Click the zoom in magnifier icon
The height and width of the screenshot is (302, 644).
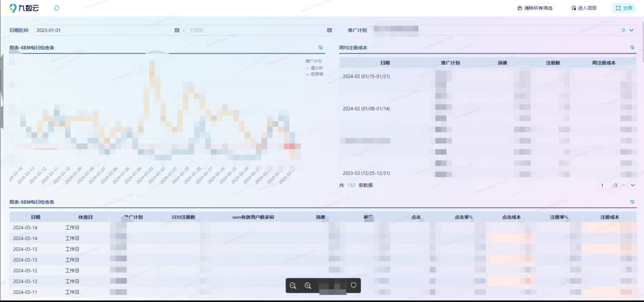coord(308,285)
